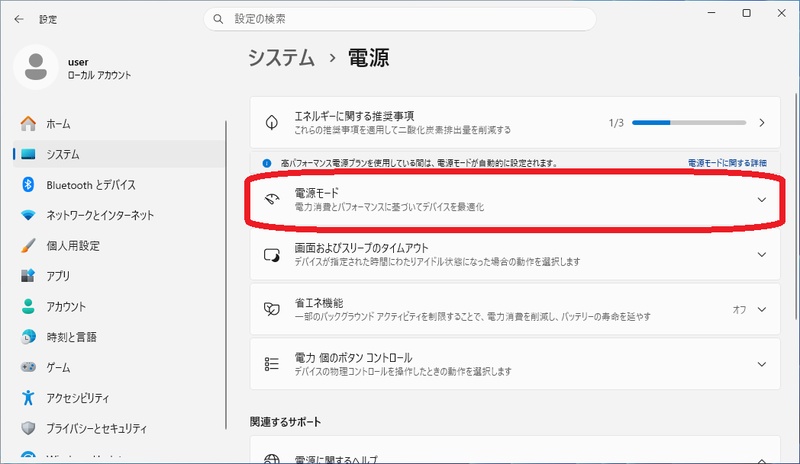Open ネットワークとインターネット settings
Screen dimensions: 800x464
pos(118,215)
